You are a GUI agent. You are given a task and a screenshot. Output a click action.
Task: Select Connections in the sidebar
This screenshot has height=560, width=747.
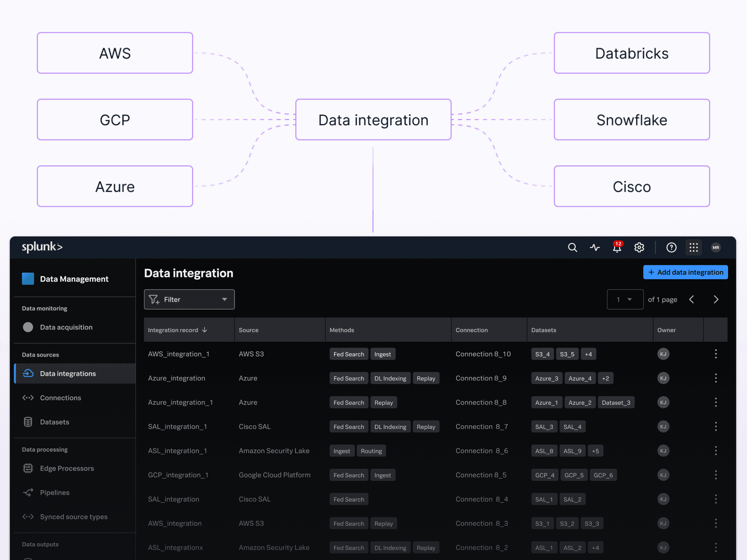60,398
